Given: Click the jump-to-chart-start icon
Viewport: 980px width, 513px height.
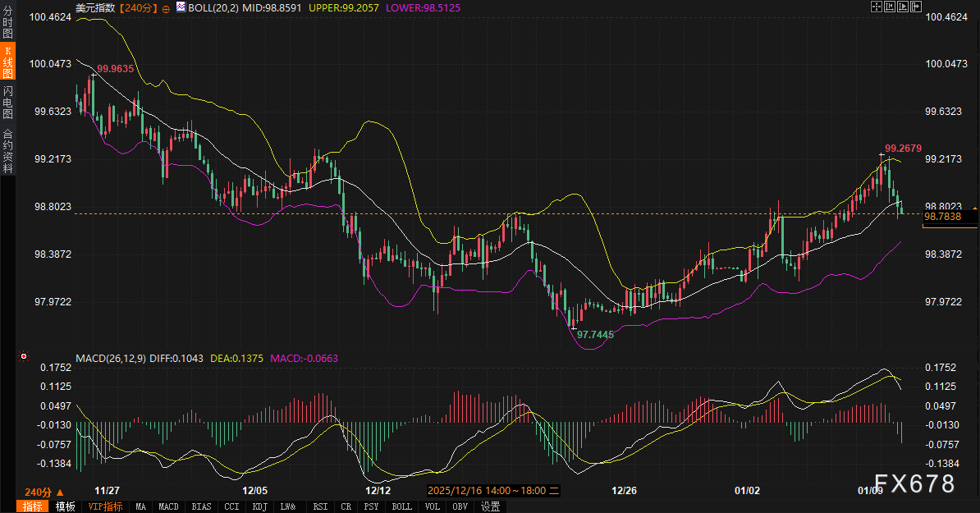Looking at the screenshot, I should (890, 7).
